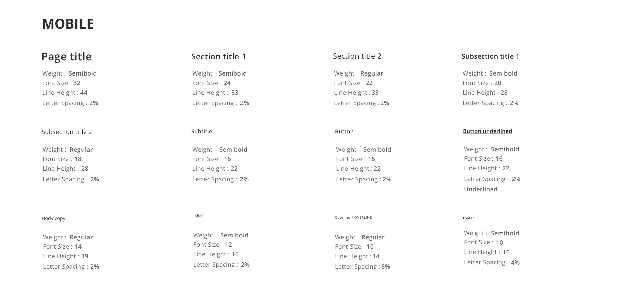Click the Section title 2 heading
Viewport: 644px width, 295px height.
[357, 56]
